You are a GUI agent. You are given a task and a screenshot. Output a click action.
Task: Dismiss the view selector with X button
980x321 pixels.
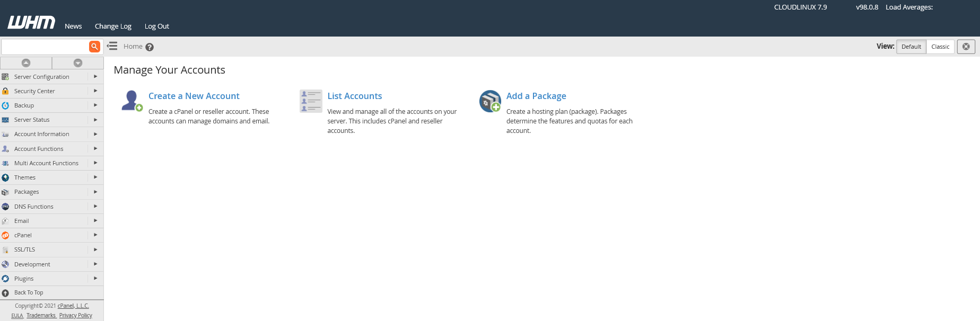(x=966, y=47)
